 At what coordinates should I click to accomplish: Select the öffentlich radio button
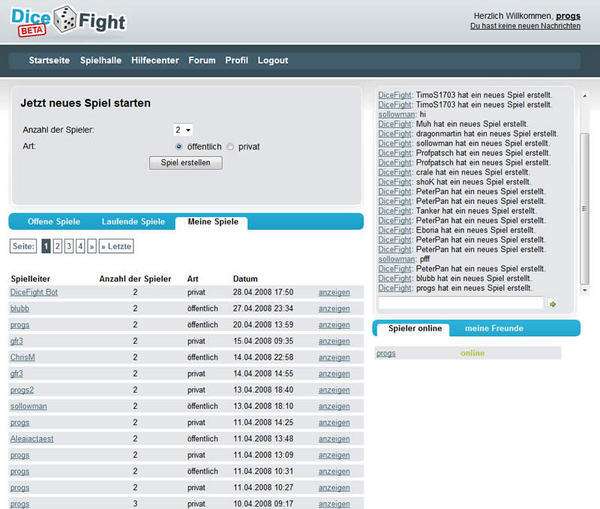[x=179, y=147]
